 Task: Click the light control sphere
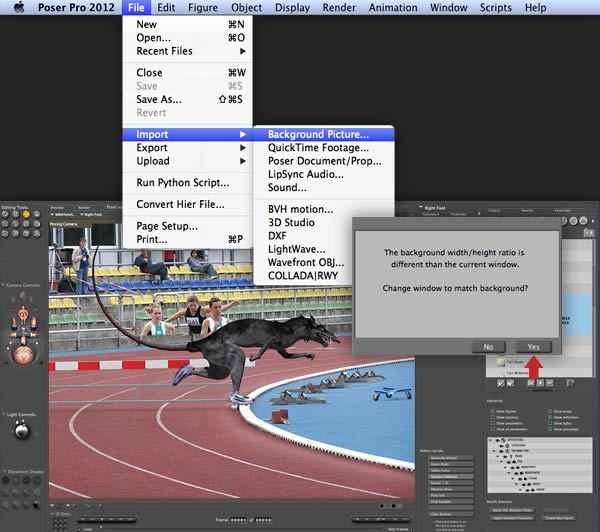tap(22, 430)
